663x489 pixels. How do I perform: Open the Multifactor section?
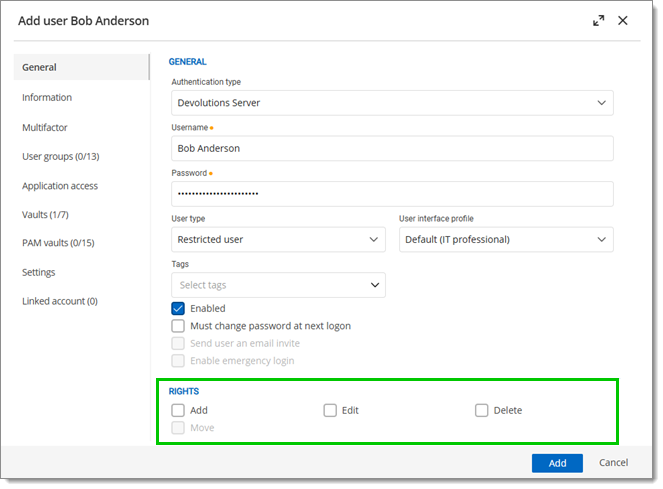[45, 127]
